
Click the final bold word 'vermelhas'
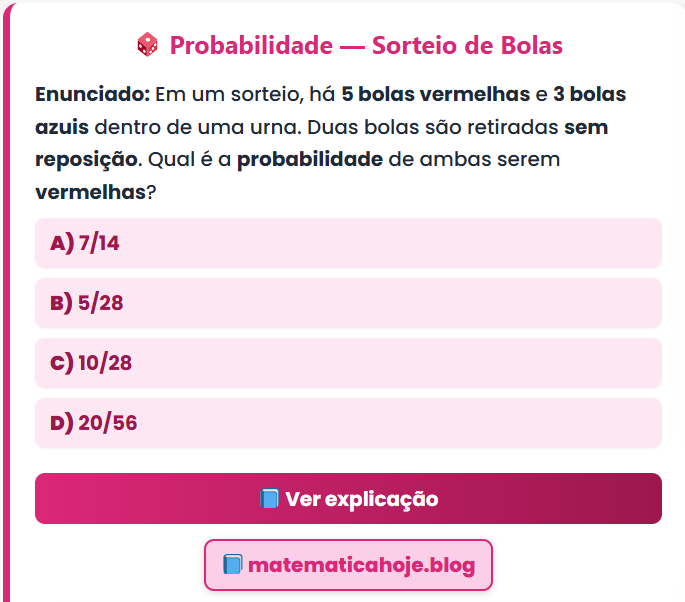pos(90,192)
